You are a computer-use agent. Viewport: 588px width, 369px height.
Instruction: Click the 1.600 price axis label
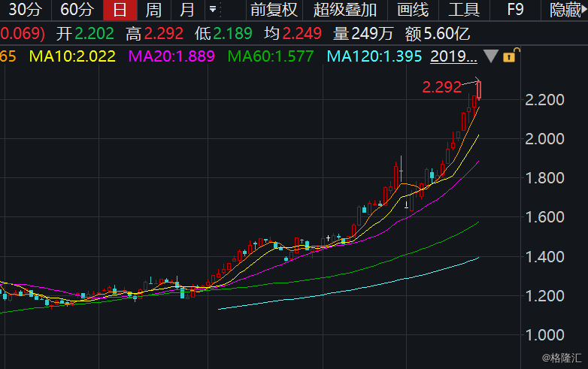pos(544,217)
